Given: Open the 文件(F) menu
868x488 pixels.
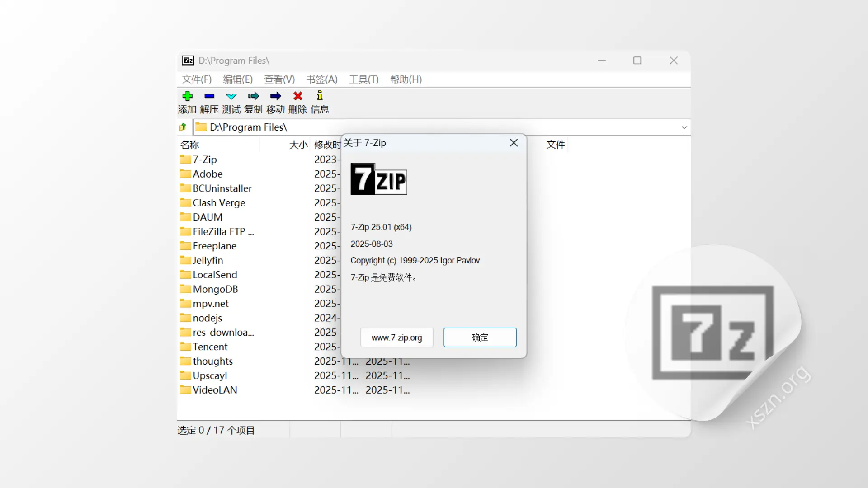Looking at the screenshot, I should (x=196, y=80).
